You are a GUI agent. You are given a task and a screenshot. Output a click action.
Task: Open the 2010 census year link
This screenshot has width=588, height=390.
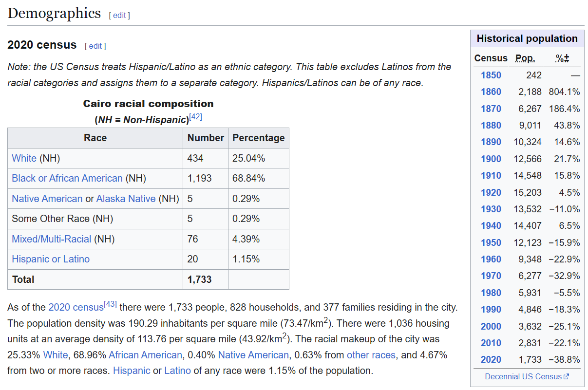pos(491,343)
